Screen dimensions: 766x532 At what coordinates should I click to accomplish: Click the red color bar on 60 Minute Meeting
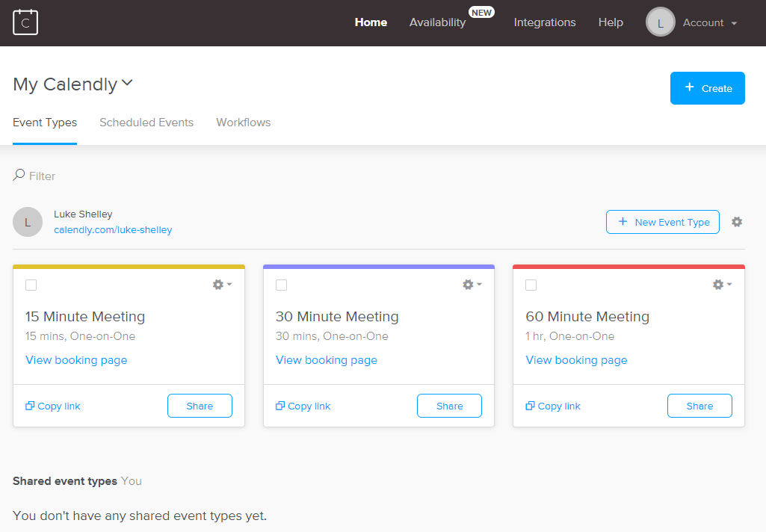click(628, 266)
